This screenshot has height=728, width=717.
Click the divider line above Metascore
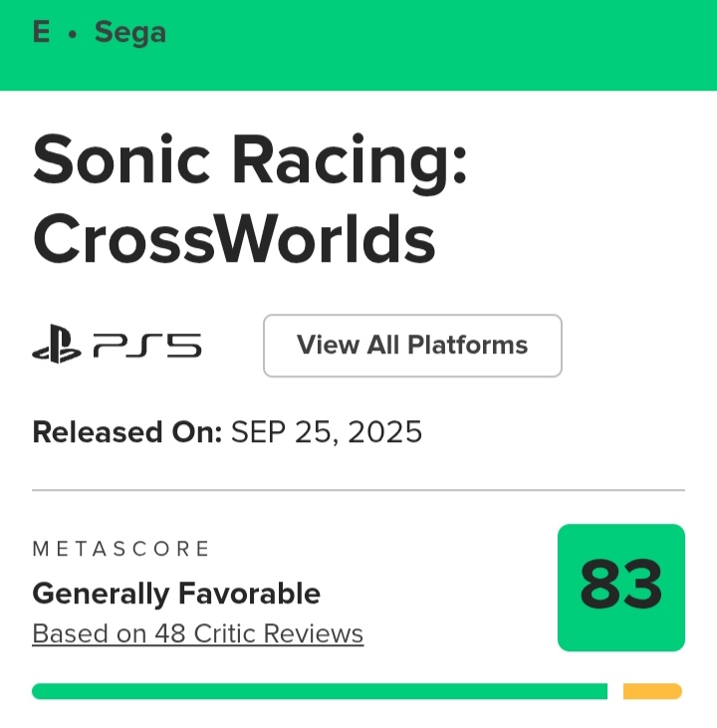tap(358, 490)
